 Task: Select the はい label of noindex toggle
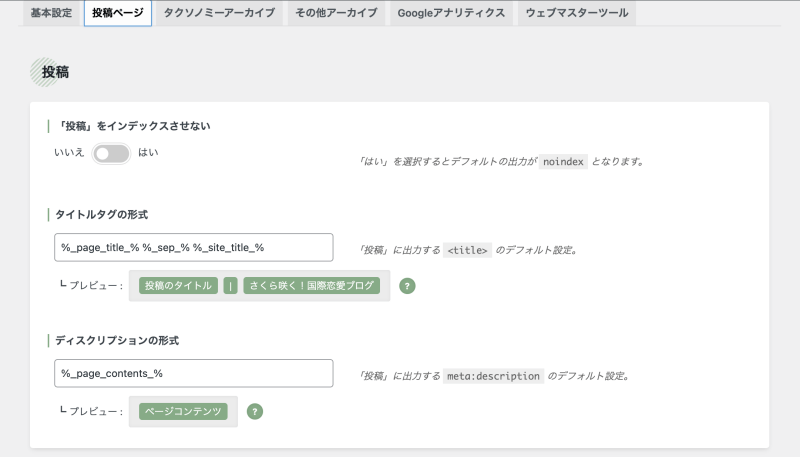(x=148, y=152)
